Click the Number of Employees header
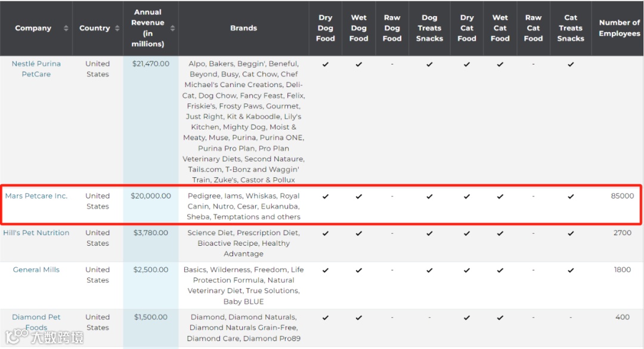 click(620, 28)
